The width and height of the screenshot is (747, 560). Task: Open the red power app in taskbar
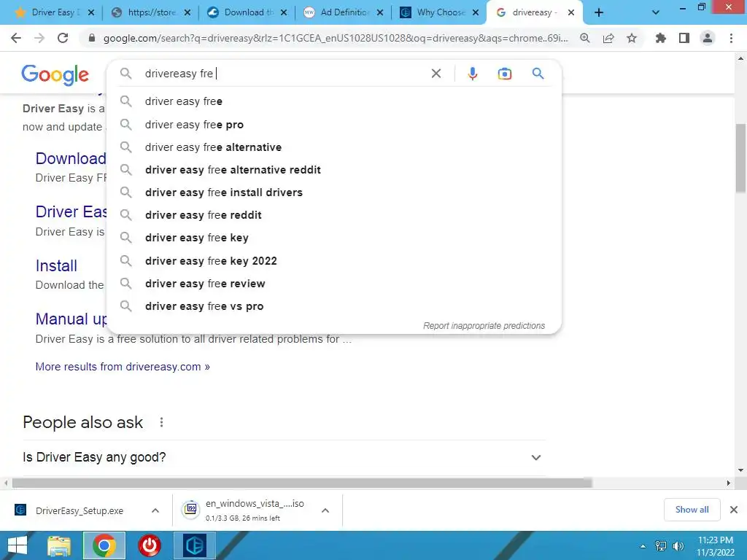(x=150, y=545)
